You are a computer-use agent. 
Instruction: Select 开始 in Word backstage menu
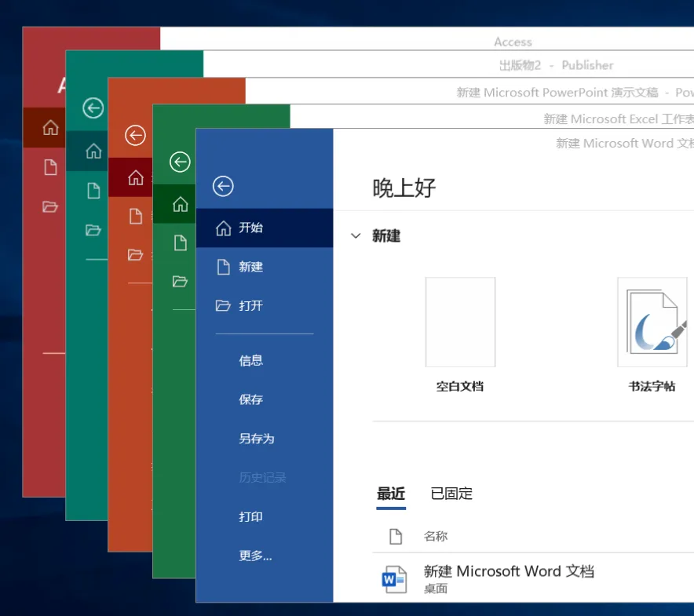[265, 228]
